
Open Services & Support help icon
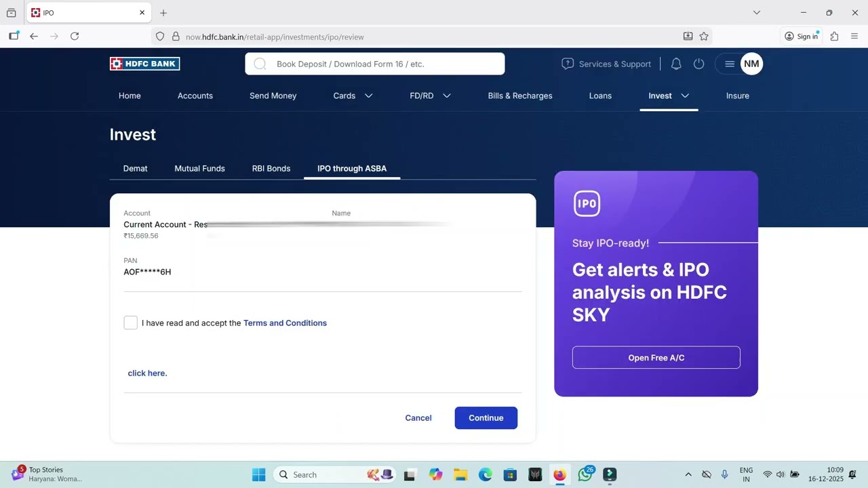568,64
